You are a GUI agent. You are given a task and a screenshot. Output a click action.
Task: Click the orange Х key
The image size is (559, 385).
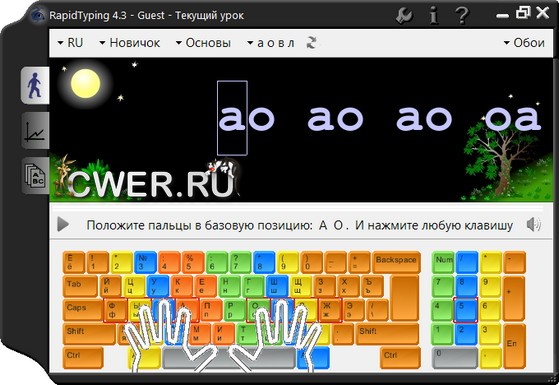(x=349, y=286)
